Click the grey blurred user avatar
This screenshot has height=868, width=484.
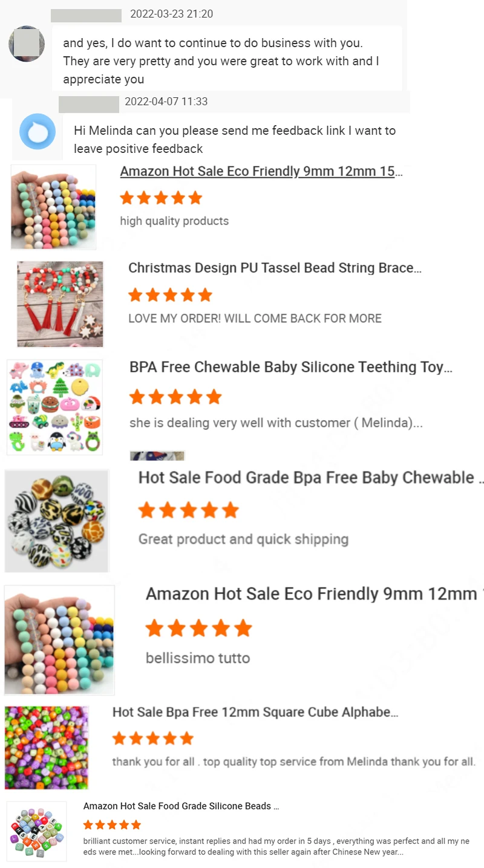[27, 44]
